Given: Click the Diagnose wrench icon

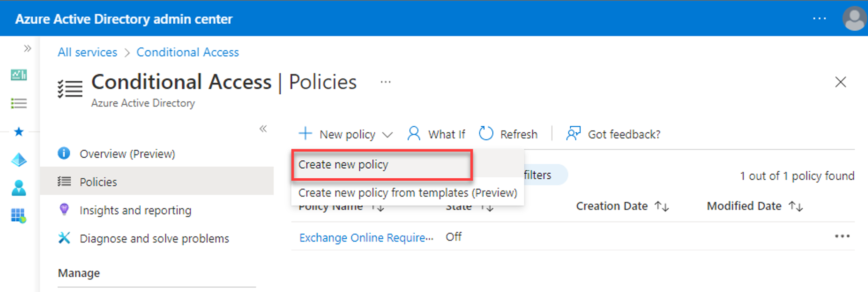Looking at the screenshot, I should [x=64, y=238].
